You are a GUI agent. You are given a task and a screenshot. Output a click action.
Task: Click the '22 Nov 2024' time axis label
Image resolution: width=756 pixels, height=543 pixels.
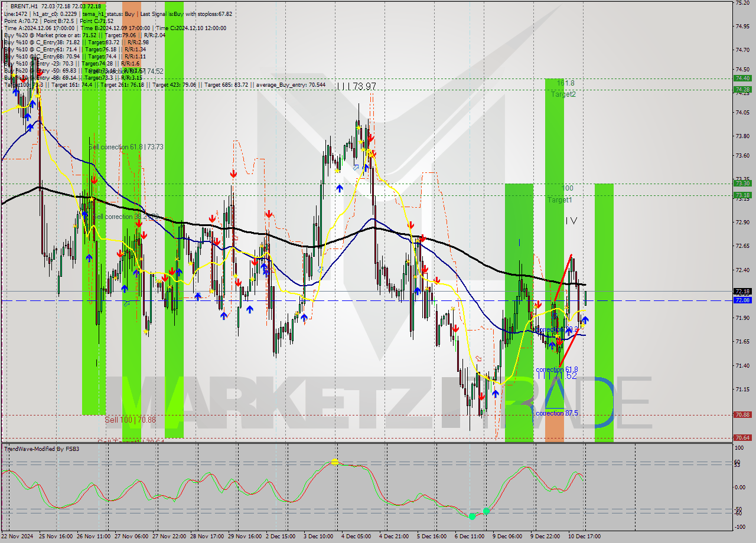tap(18, 537)
